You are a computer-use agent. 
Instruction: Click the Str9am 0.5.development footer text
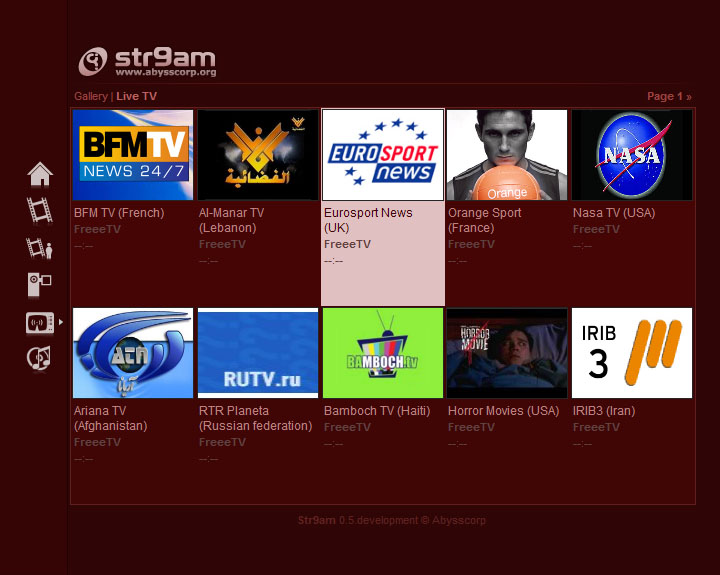coord(392,520)
